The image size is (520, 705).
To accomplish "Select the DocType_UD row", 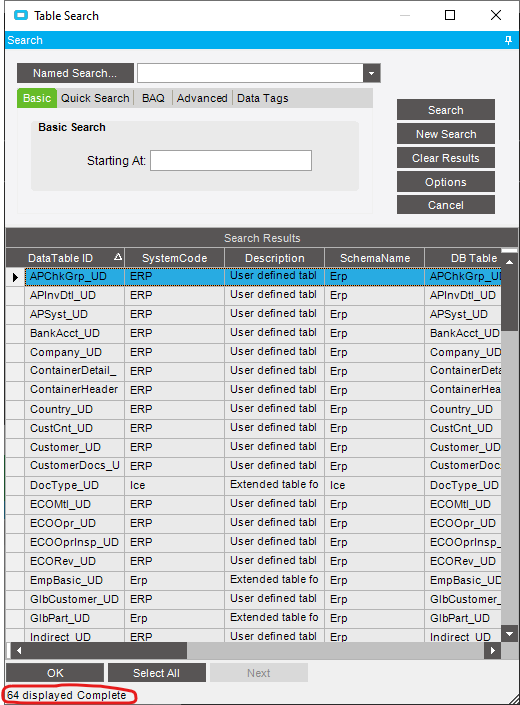I will click(x=254, y=485).
